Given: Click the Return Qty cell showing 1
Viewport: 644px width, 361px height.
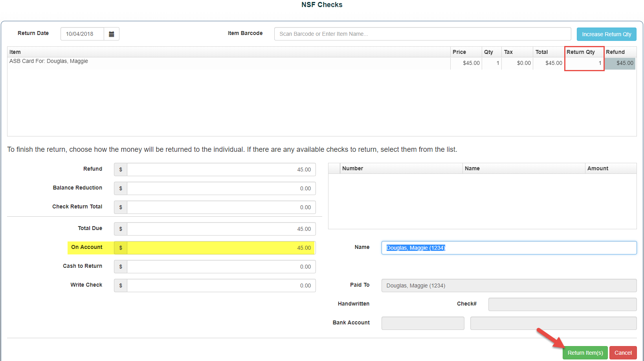Looking at the screenshot, I should (x=584, y=63).
